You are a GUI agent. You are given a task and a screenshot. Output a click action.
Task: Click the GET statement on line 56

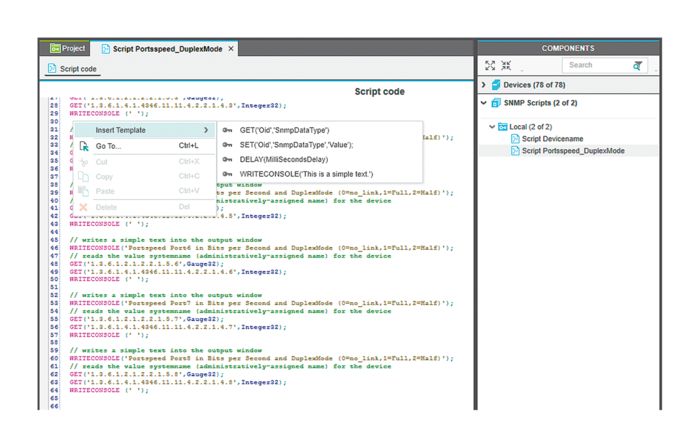(178, 327)
